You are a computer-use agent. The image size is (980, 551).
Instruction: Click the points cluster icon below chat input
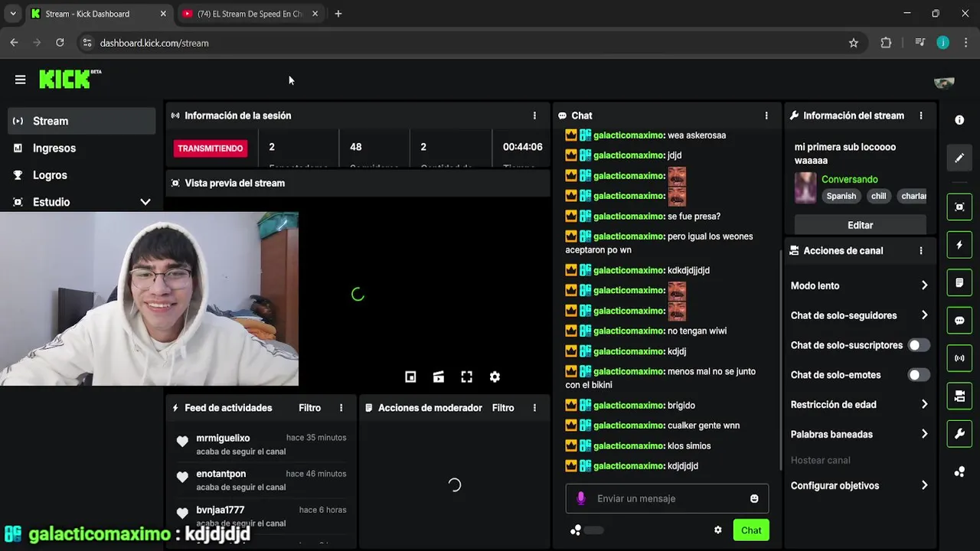[x=576, y=530]
